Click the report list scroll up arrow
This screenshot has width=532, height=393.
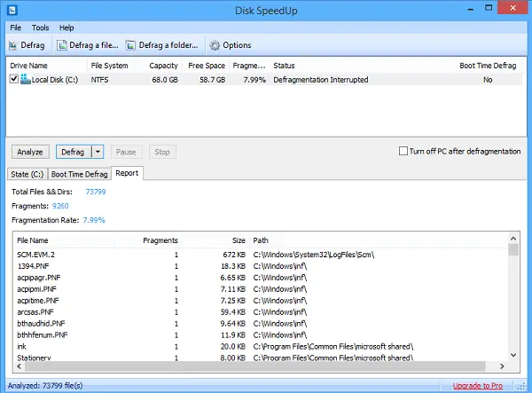click(x=513, y=239)
